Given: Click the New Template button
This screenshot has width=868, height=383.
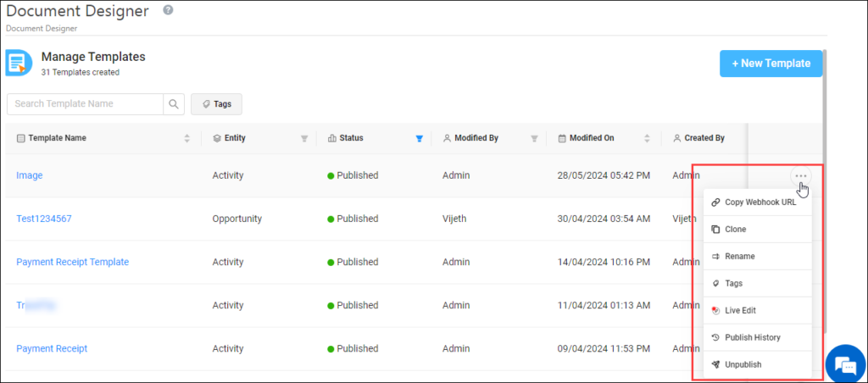Looking at the screenshot, I should point(771,64).
